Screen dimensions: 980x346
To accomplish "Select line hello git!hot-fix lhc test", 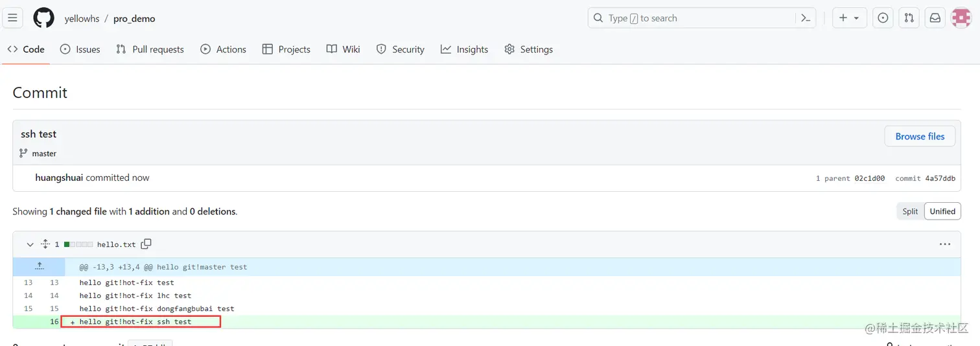I will 135,295.
